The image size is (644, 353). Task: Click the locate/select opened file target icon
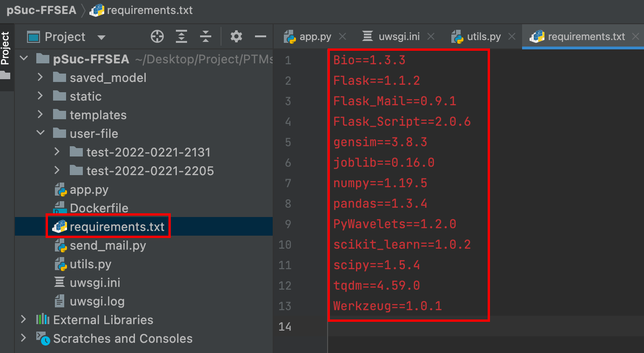pyautogui.click(x=157, y=36)
